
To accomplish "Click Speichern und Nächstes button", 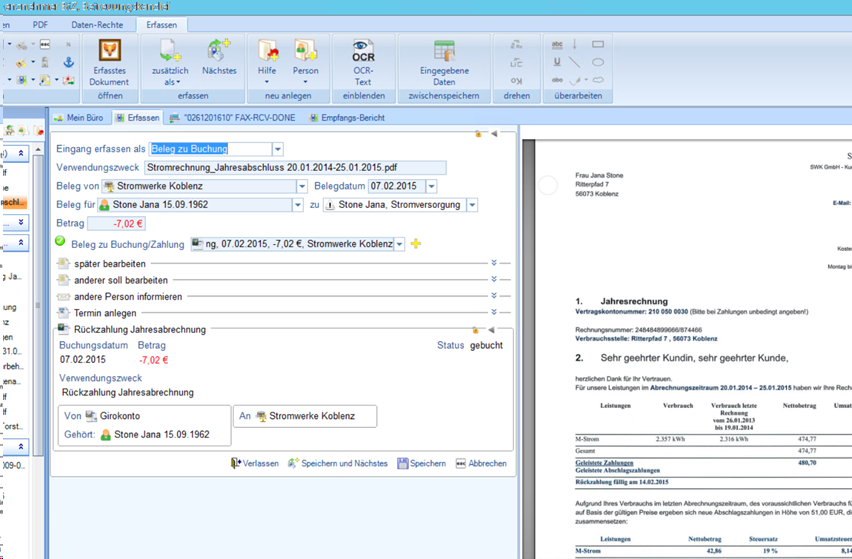I will point(338,463).
